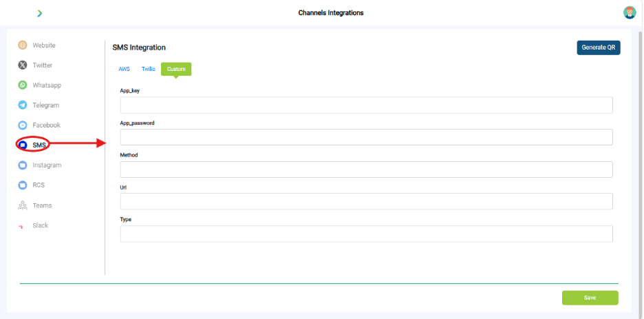Expand sidebar with green chevron arrow
Screen dimensions: 644x319
(39, 13)
